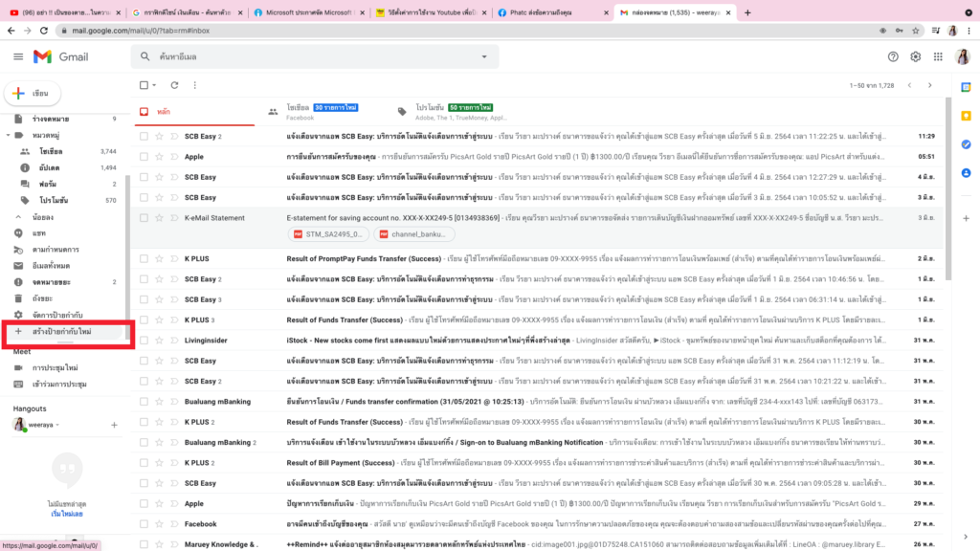Star the Facebook email

tap(160, 524)
